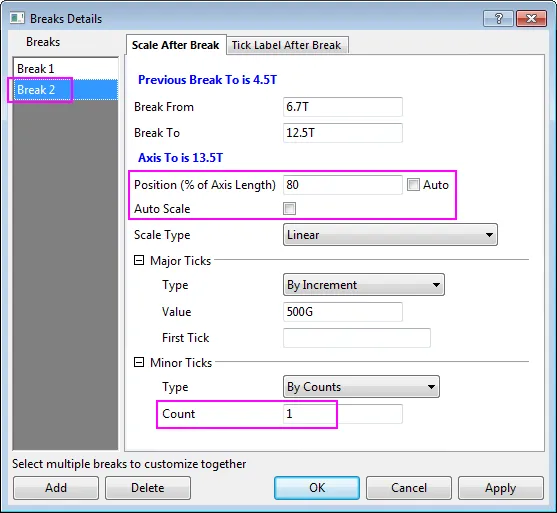Screen dimensions: 557x513
Task: Select Break 1 in the list
Action: [65, 69]
